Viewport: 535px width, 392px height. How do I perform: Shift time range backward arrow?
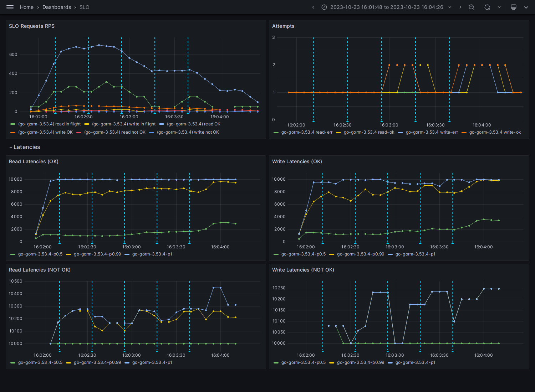point(313,7)
